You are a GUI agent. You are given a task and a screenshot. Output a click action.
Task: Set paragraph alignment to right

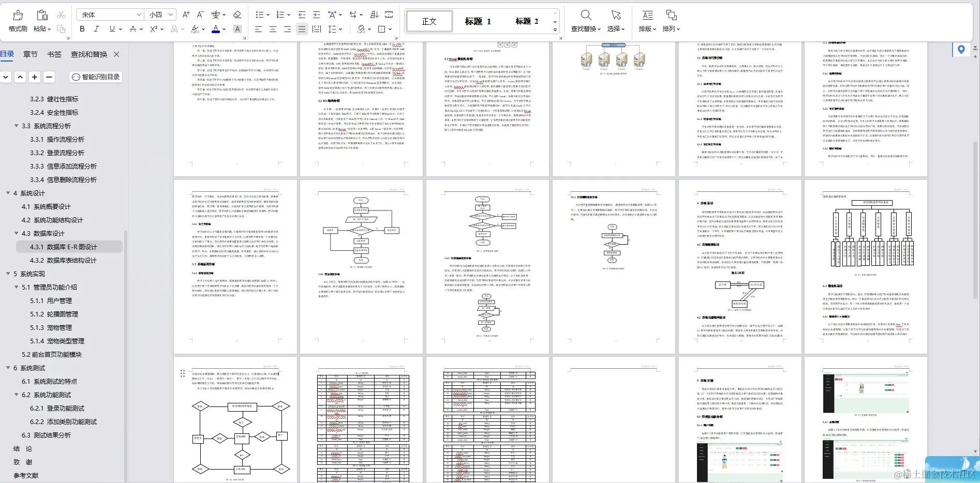tap(287, 29)
